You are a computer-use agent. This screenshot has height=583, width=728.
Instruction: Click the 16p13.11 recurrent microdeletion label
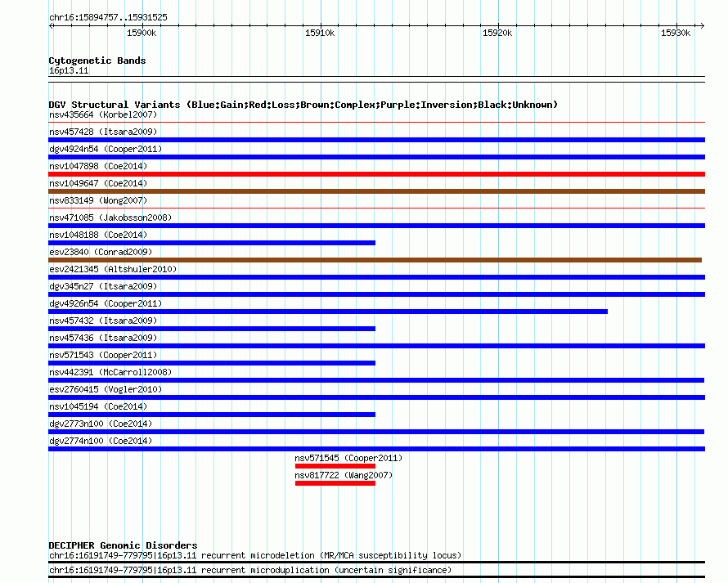[255, 556]
